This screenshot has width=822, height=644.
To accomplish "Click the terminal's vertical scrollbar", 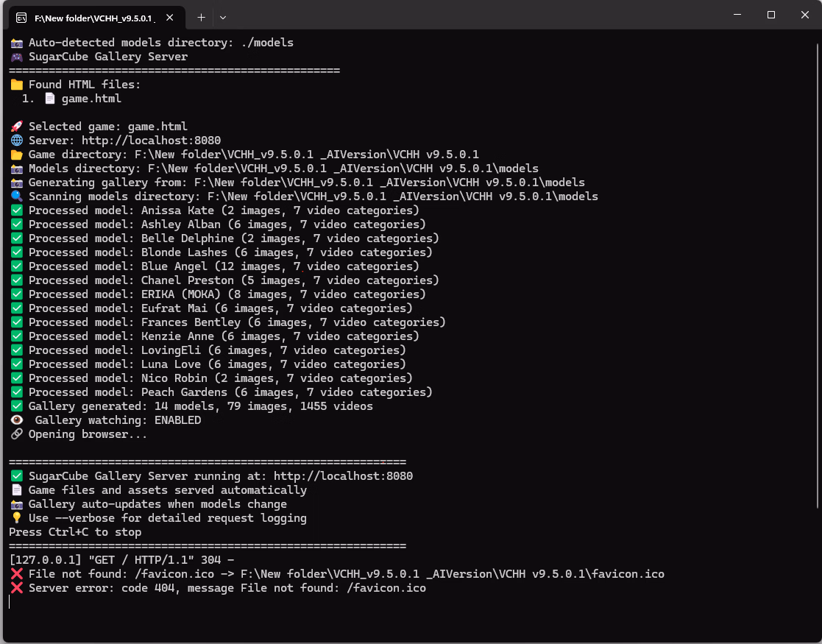I will 818,275.
